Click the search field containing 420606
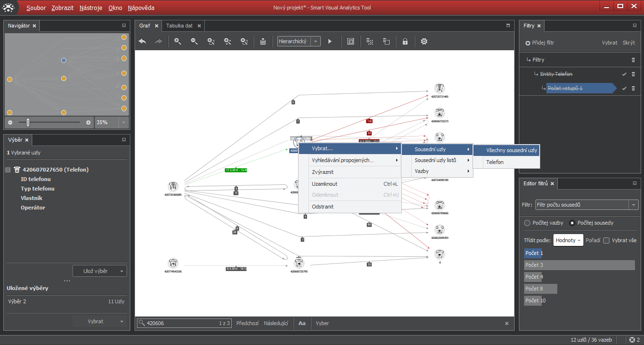The image size is (644, 345). (180, 323)
